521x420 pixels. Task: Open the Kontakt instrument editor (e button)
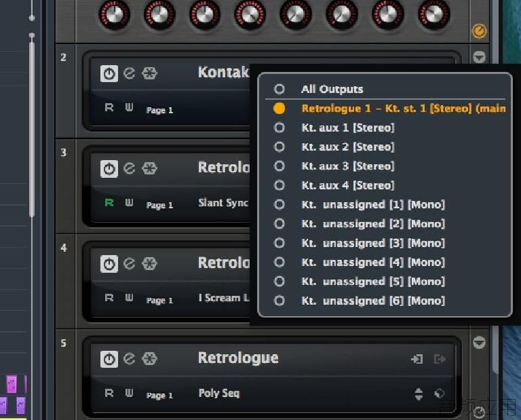coord(130,73)
